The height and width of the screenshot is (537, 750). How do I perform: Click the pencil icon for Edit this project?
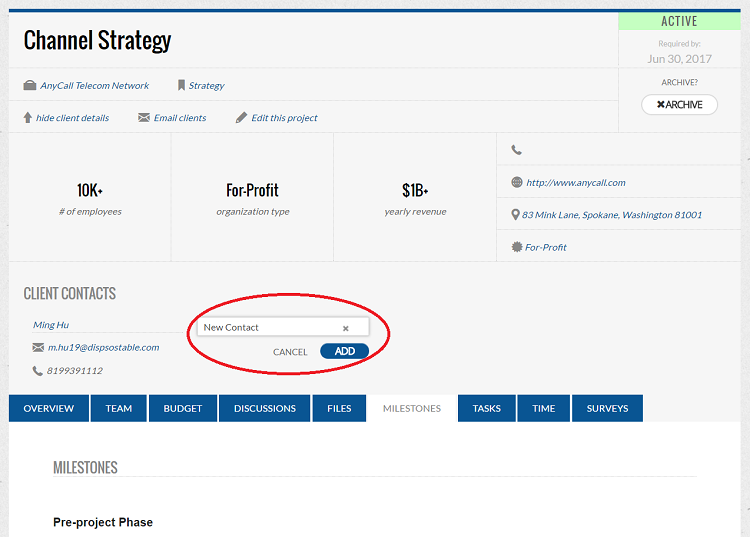tap(241, 118)
